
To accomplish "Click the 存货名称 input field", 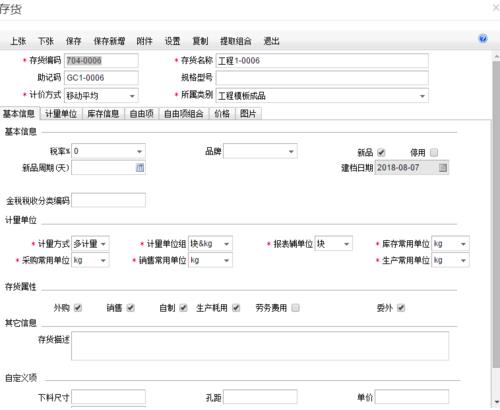I will [322, 61].
